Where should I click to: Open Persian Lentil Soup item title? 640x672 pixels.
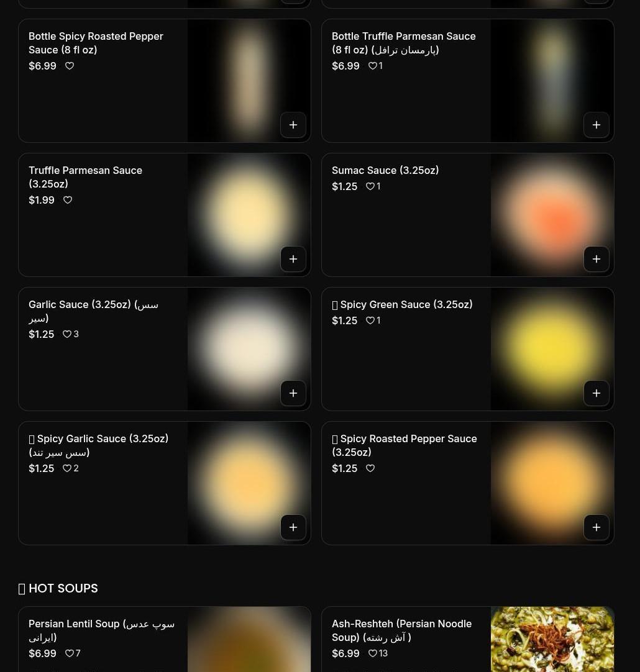[102, 630]
